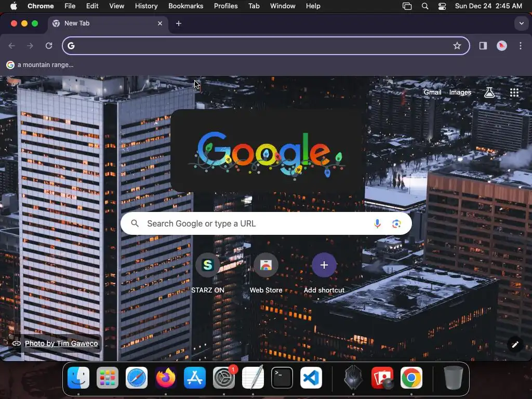Open Photo Booth from the Dock
This screenshot has height=399, width=532.
tap(382, 378)
